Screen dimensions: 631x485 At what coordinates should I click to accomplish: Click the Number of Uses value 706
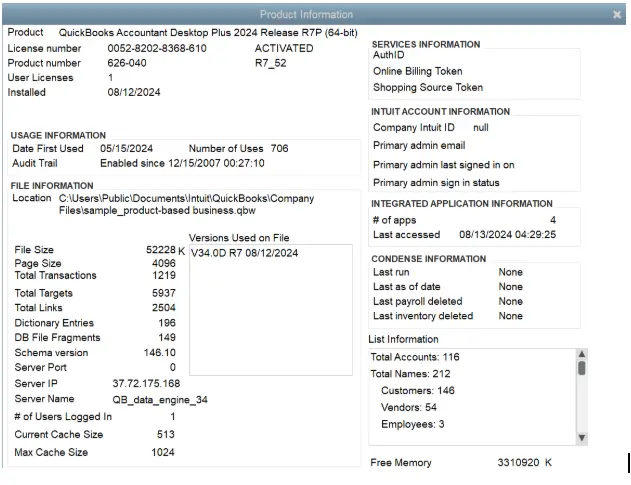pyautogui.click(x=279, y=149)
